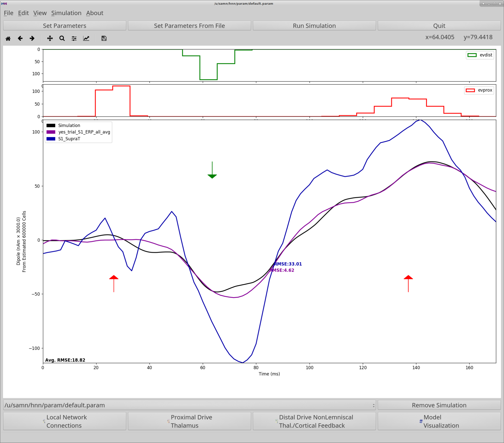
Task: Select the Pan axes tool
Action: [50, 39]
